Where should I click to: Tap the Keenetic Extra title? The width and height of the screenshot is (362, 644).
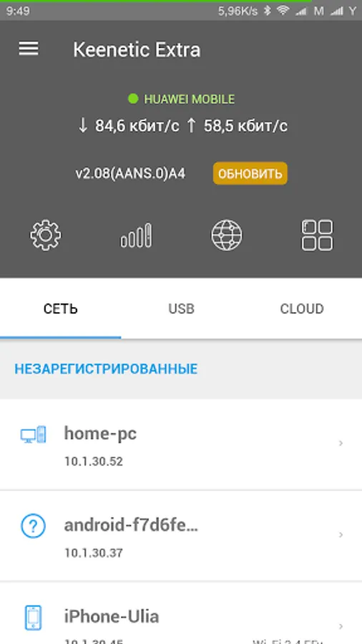(137, 49)
